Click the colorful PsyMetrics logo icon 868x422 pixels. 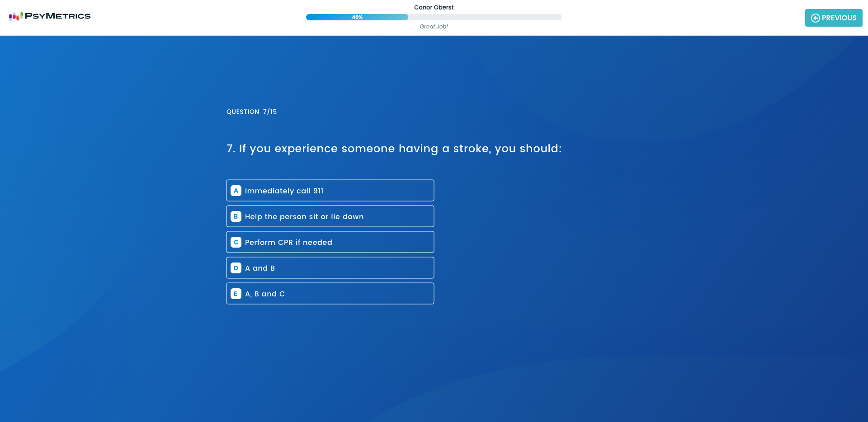16,16
